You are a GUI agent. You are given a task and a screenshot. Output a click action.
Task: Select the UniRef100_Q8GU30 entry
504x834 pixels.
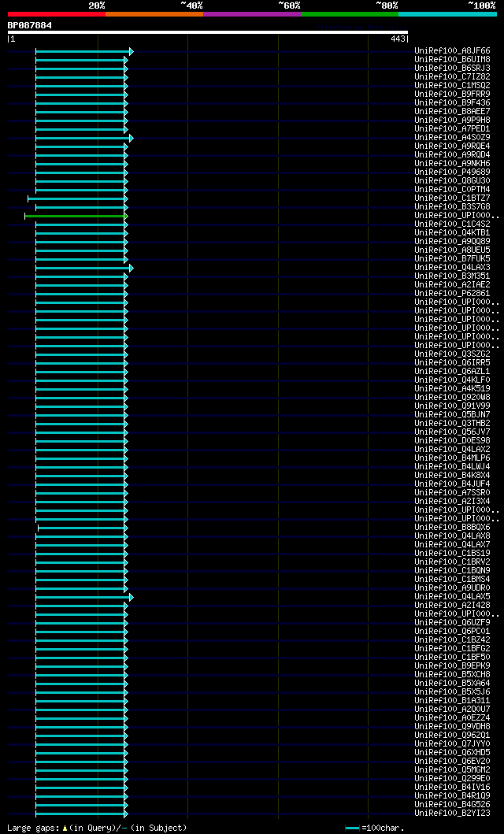tap(453, 181)
